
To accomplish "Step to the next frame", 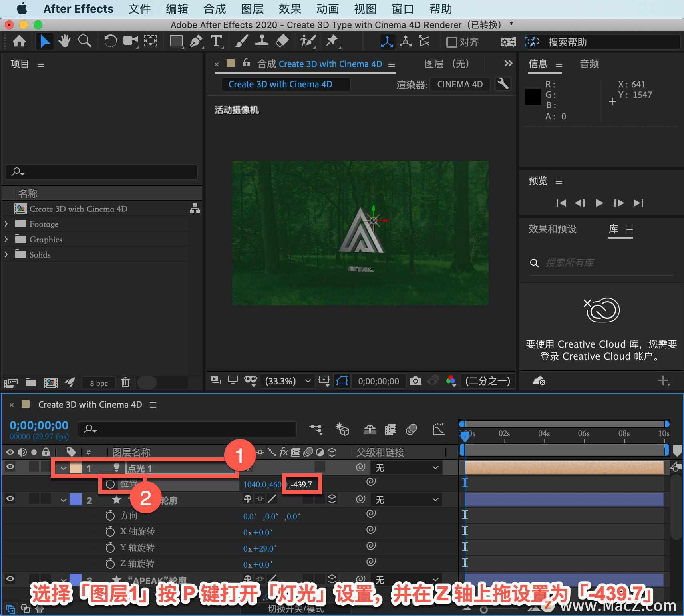I will point(619,203).
